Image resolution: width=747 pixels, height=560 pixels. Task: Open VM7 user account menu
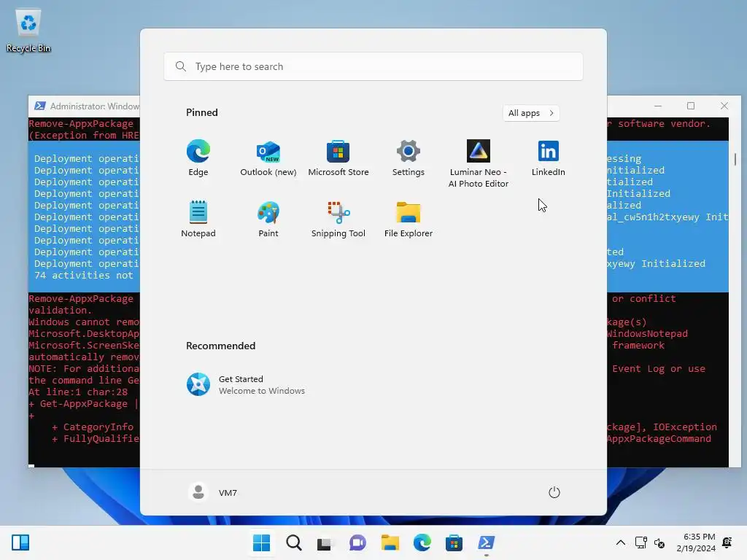[x=213, y=492]
